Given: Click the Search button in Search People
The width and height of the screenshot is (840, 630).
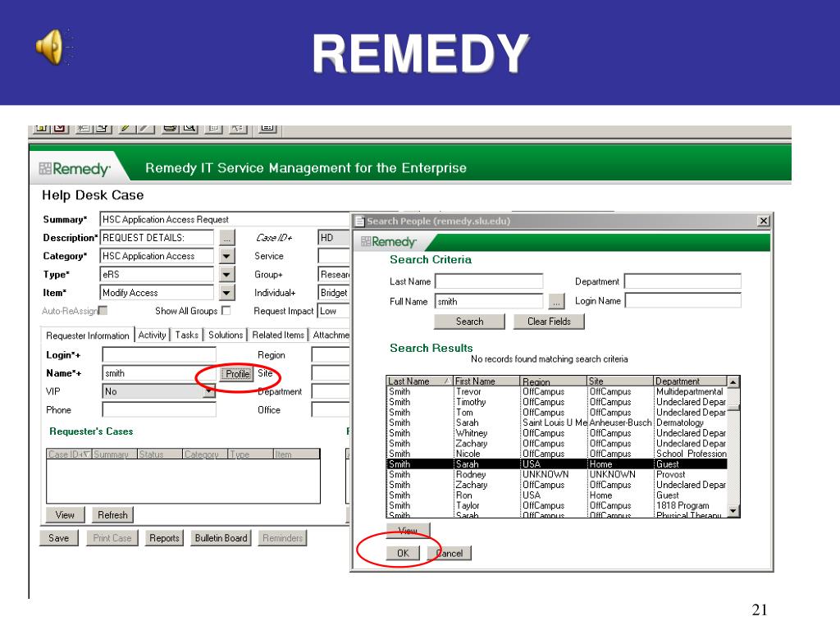Looking at the screenshot, I should (469, 322).
